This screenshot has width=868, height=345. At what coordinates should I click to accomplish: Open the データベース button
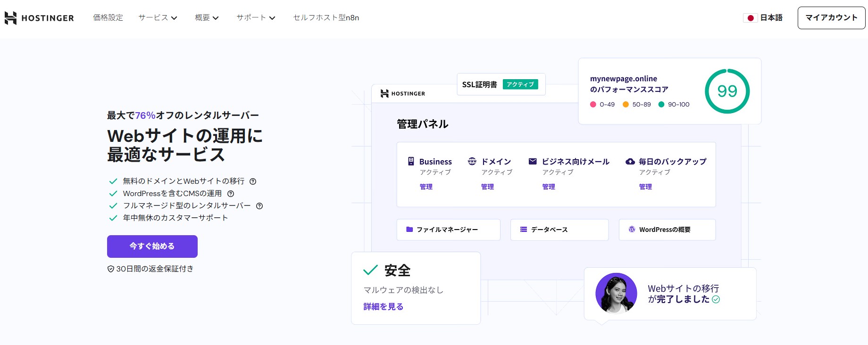click(559, 230)
